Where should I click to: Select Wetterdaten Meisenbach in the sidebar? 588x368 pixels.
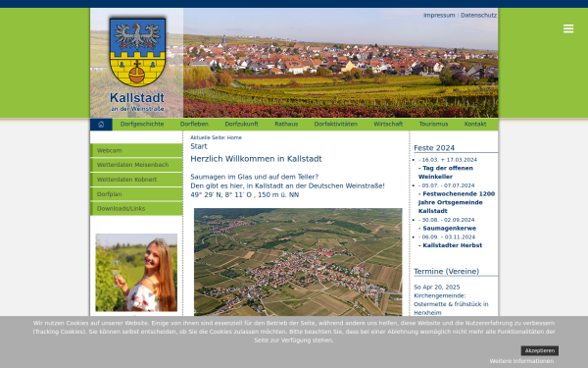click(x=136, y=165)
